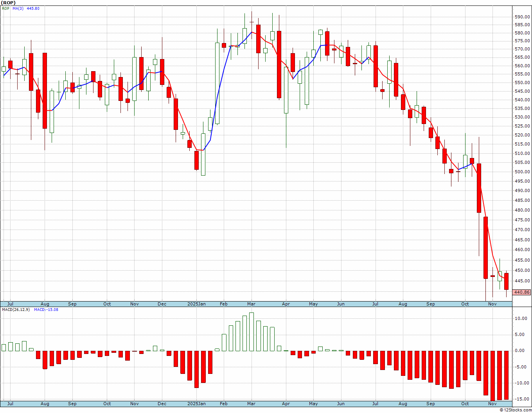Select the 455.00 price axis label
This screenshot has height=413, width=532.
(x=522, y=260)
